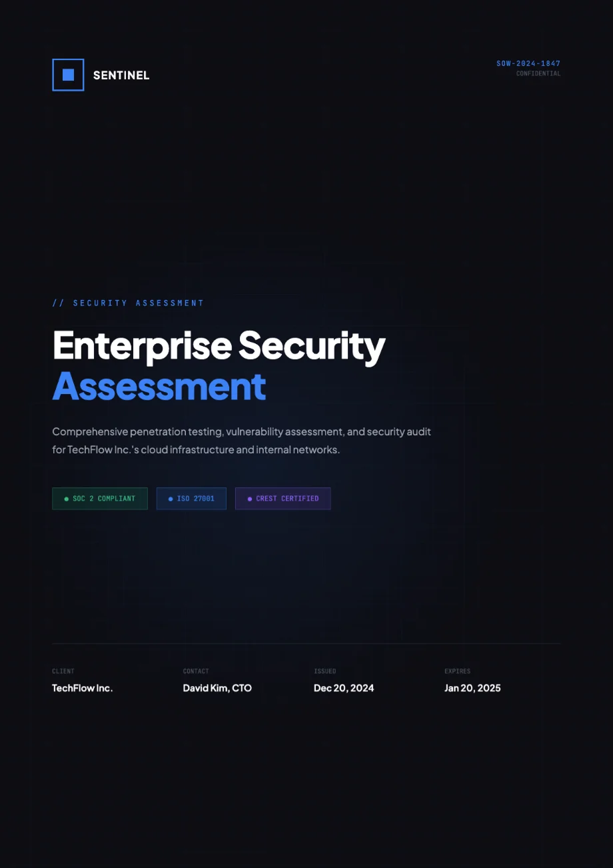
Task: Select the // SECURITY ASSESSMENT section marker
Action: click(128, 303)
